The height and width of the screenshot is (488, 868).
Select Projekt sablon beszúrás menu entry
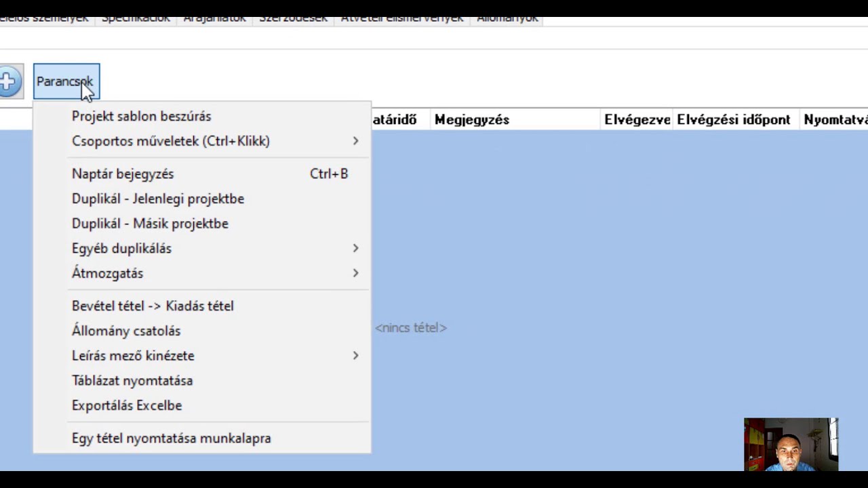click(201, 117)
